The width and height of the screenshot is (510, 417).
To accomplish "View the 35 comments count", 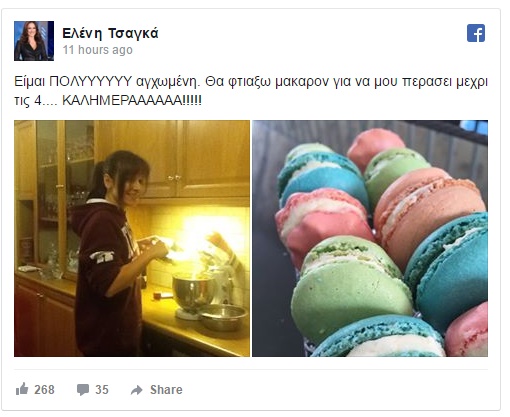I will [x=102, y=389].
